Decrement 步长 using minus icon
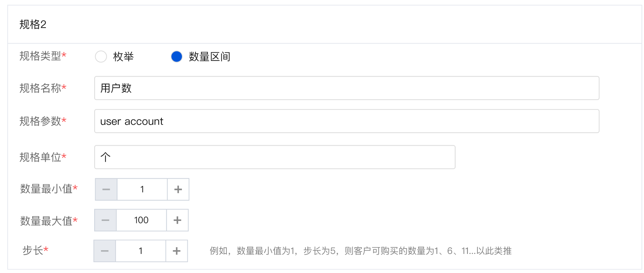Viewport: 644px width, 273px height. pyautogui.click(x=105, y=251)
